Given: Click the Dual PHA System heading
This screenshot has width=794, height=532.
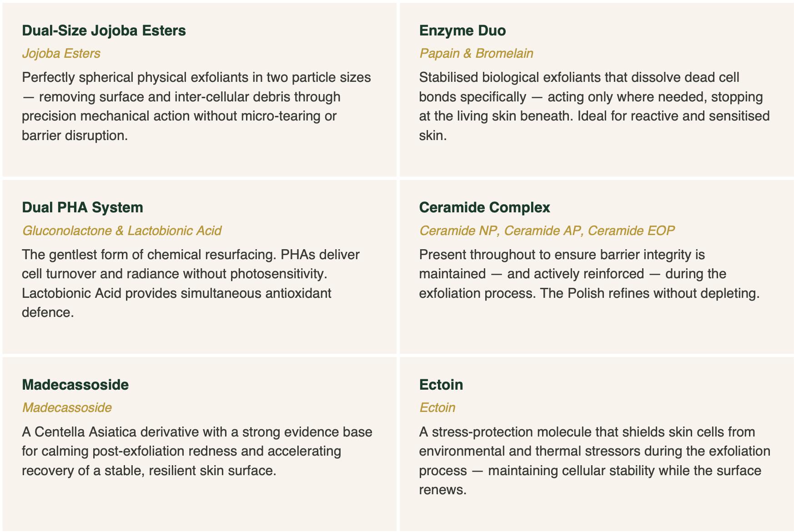Looking at the screenshot, I should (x=82, y=207).
